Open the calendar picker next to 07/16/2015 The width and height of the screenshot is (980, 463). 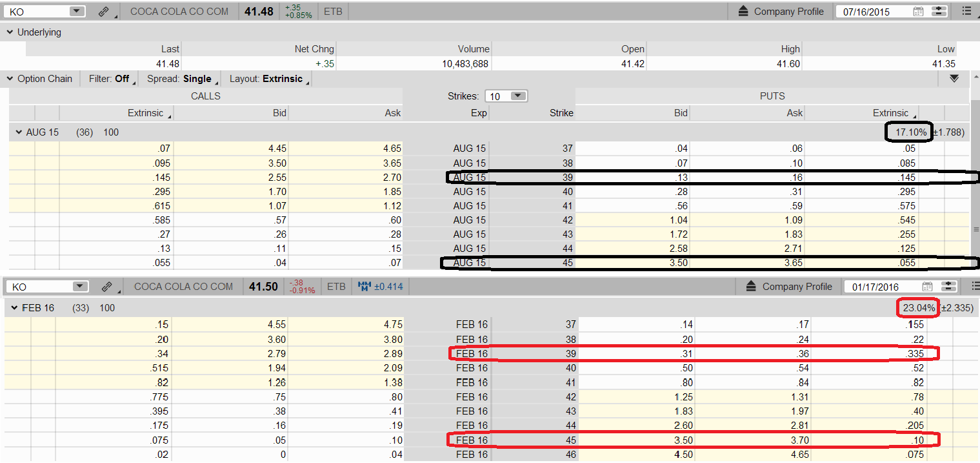pyautogui.click(x=919, y=12)
